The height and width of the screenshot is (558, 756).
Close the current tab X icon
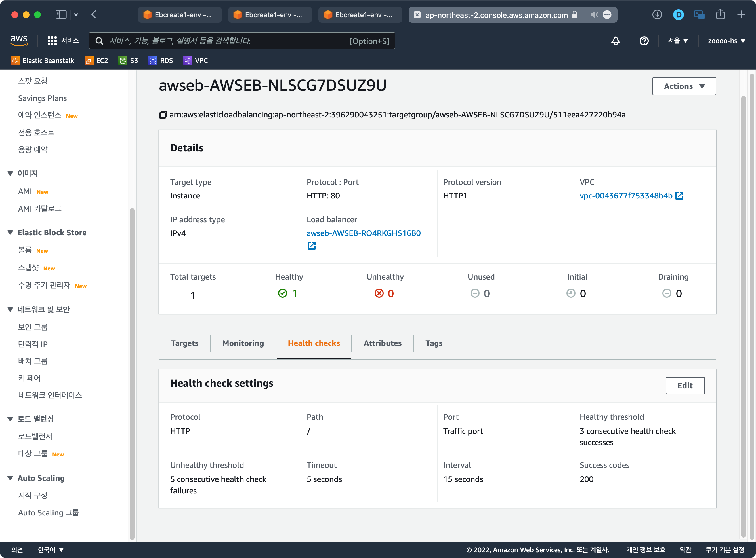point(417,15)
